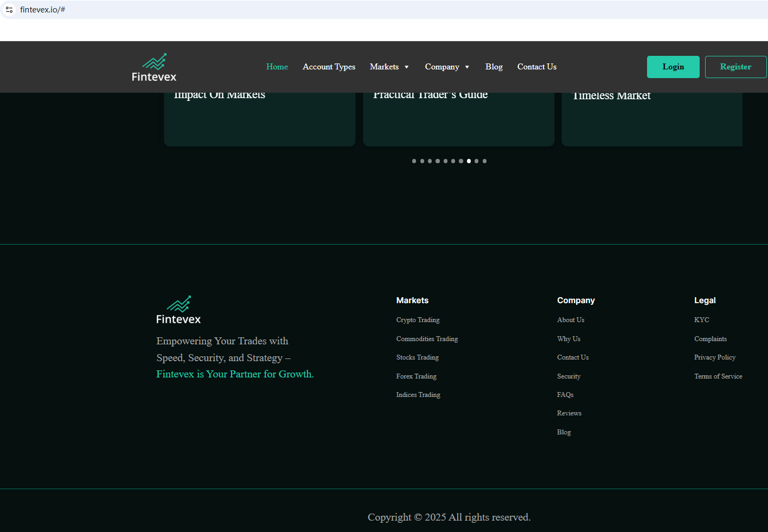
Task: Expand the Markets dropdown arrow
Action: (x=407, y=67)
